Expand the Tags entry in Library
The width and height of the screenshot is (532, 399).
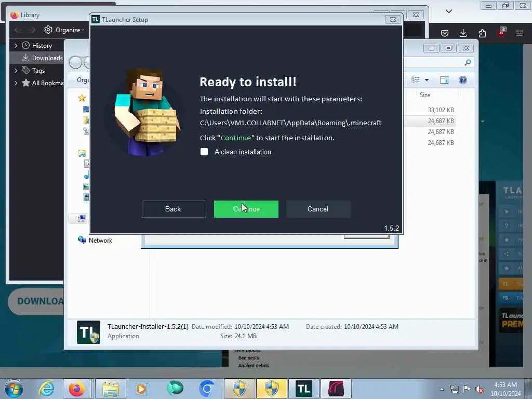[16, 71]
